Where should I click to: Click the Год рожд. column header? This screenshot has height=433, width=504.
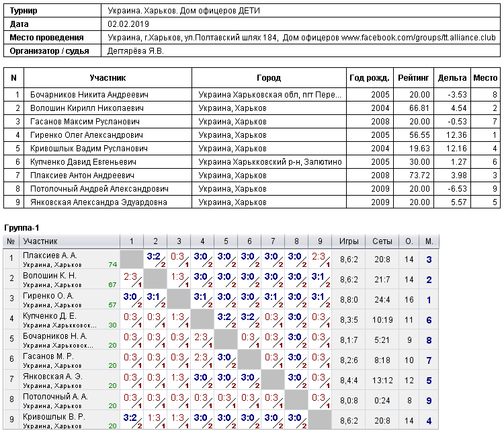tap(370, 78)
